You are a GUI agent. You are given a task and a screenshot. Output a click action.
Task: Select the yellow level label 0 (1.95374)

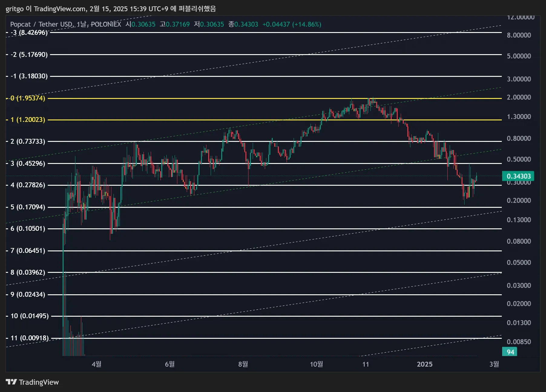[28, 98]
